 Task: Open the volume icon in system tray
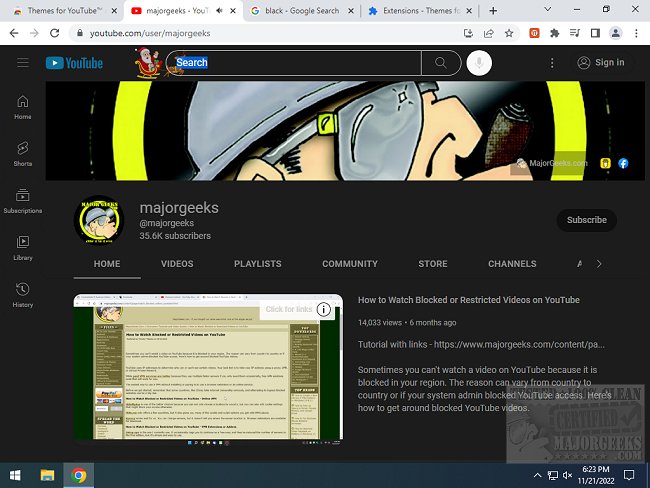[567, 475]
